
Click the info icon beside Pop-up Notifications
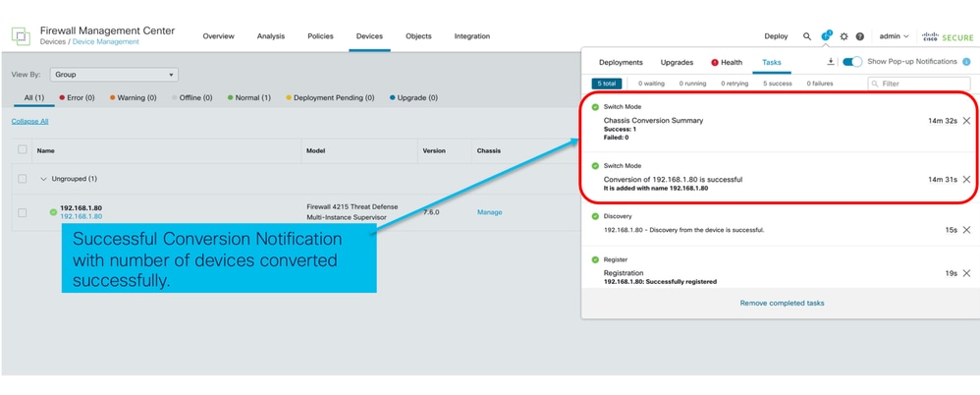(966, 62)
